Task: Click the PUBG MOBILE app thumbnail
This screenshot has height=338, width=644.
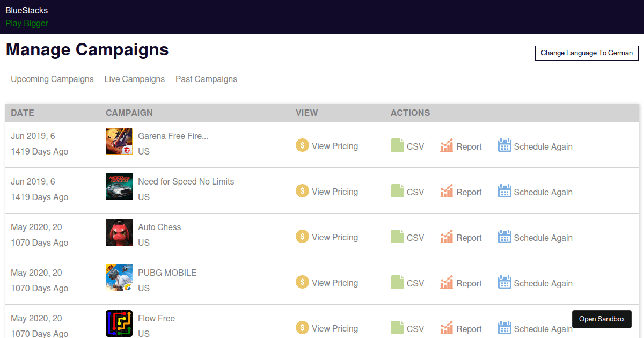Action: click(x=119, y=278)
